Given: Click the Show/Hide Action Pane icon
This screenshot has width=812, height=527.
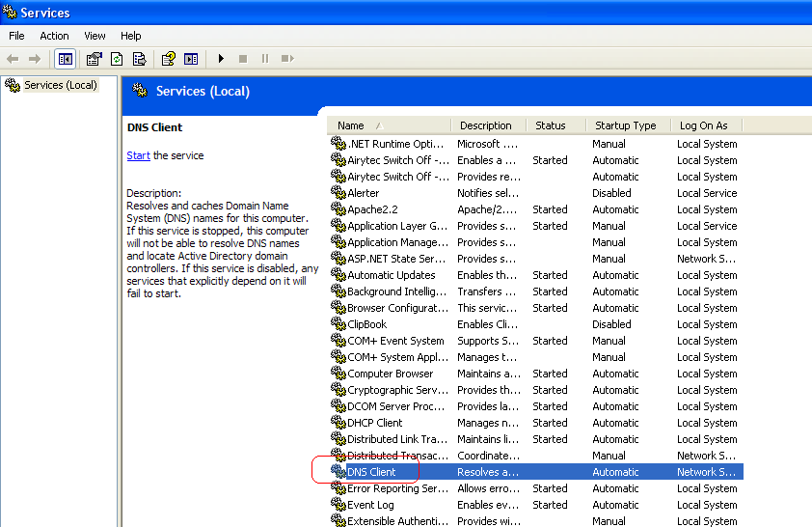Looking at the screenshot, I should [191, 59].
